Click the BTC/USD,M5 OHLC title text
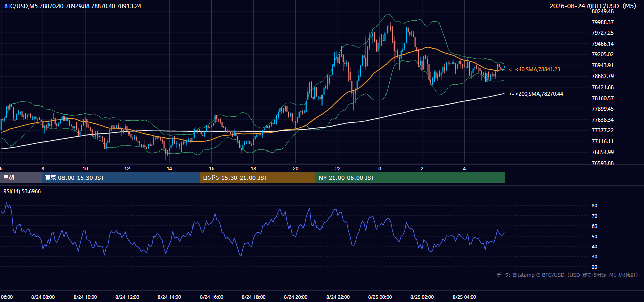 pos(73,6)
